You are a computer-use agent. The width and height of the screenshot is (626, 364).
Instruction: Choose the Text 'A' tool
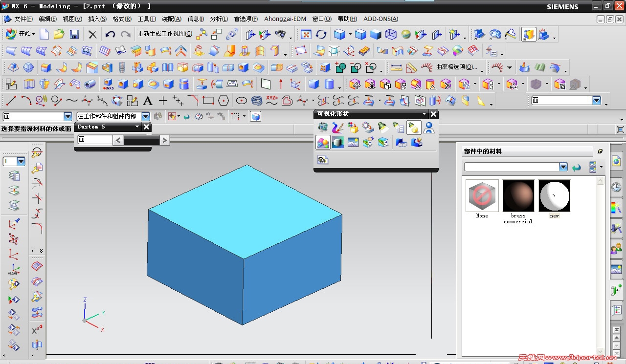point(148,101)
